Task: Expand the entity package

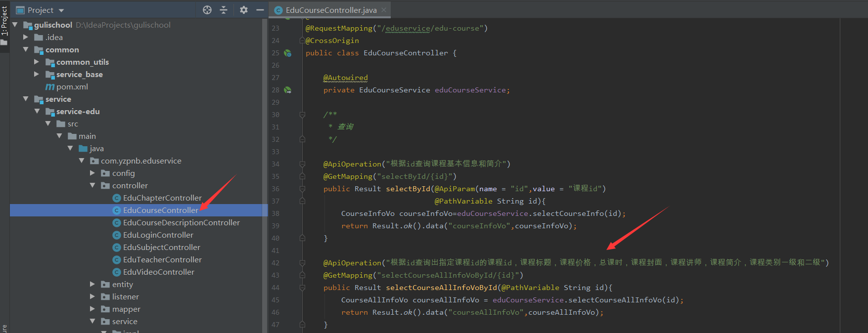Action: pyautogui.click(x=92, y=284)
